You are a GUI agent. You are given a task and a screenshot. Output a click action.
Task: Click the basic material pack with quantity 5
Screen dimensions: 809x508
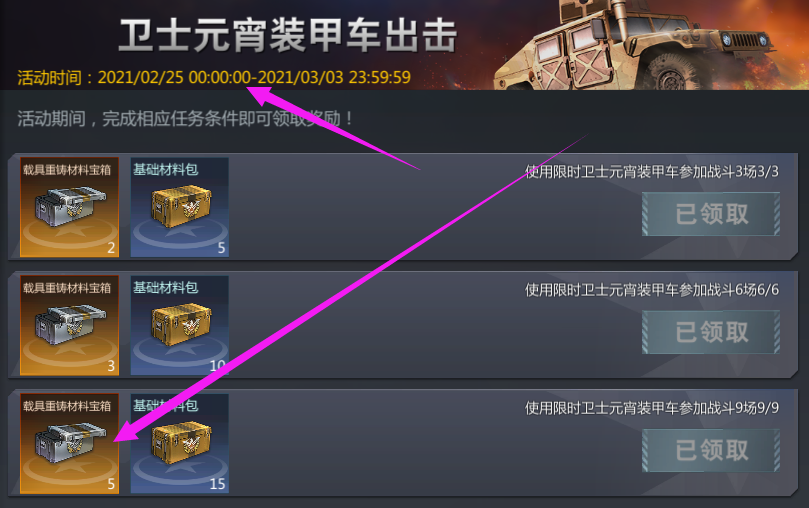pyautogui.click(x=180, y=207)
